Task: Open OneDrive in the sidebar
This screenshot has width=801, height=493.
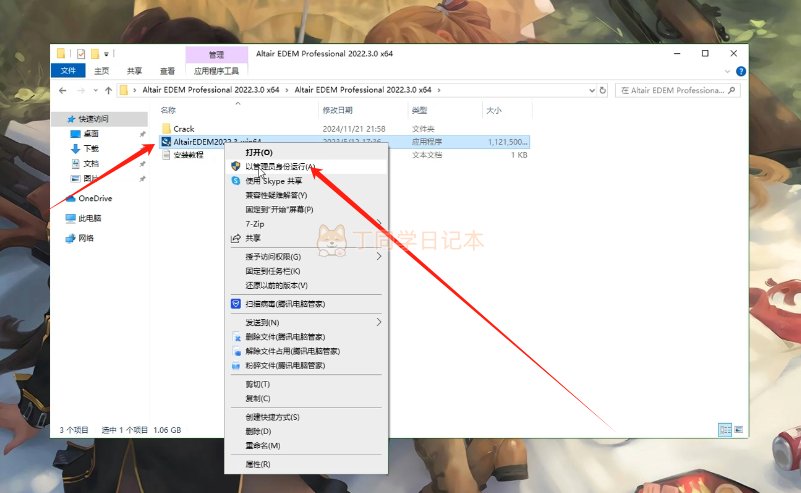Action: click(95, 198)
